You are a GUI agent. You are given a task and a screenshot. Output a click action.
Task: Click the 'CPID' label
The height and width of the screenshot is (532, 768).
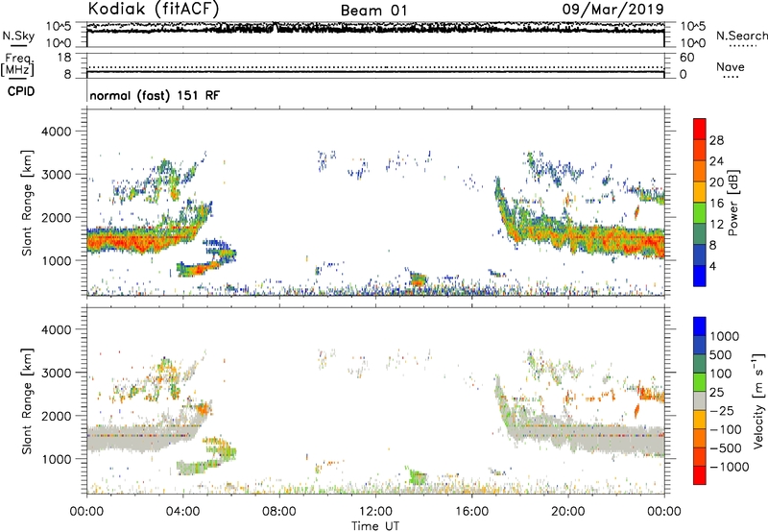point(21,91)
